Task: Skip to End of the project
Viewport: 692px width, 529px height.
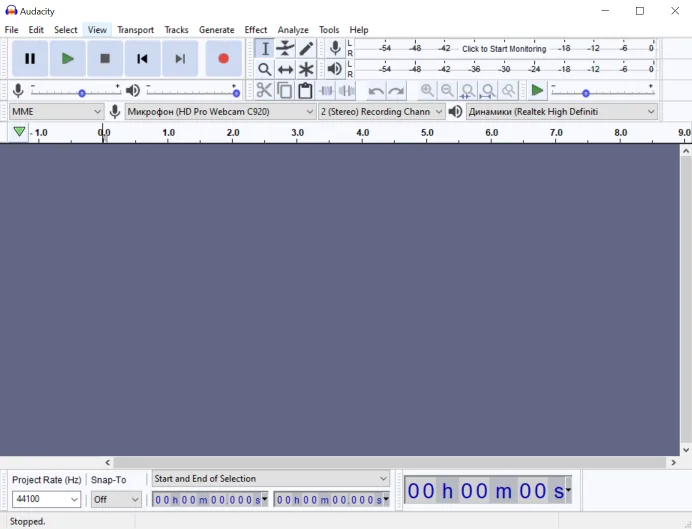Action: [x=180, y=59]
